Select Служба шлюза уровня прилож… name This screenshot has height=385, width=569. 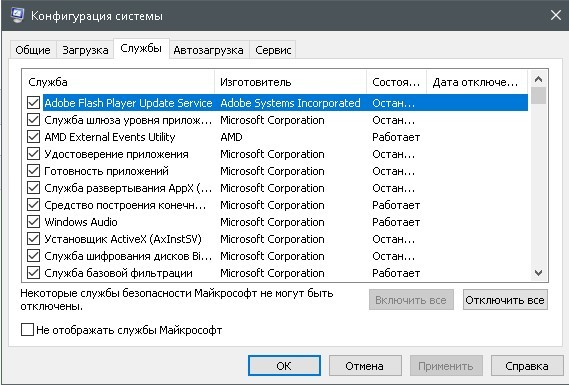(128, 120)
